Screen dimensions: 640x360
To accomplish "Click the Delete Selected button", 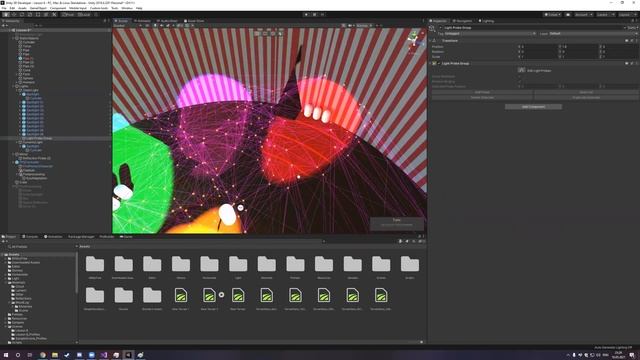I will click(x=482, y=98).
